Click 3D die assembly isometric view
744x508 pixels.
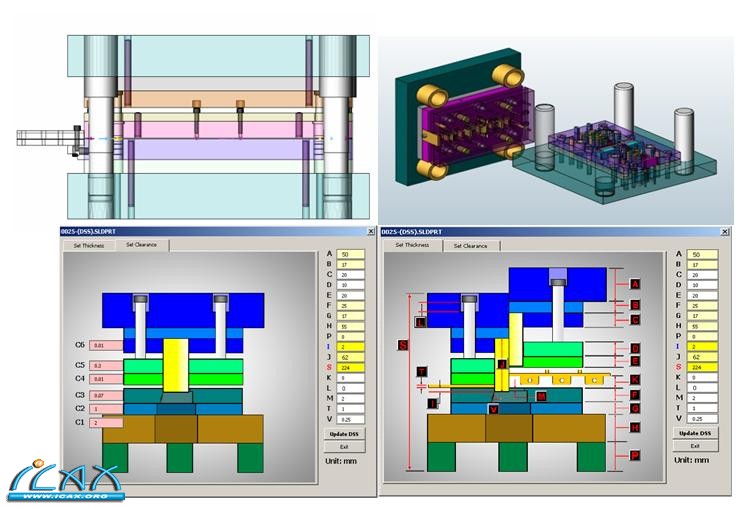click(556, 129)
